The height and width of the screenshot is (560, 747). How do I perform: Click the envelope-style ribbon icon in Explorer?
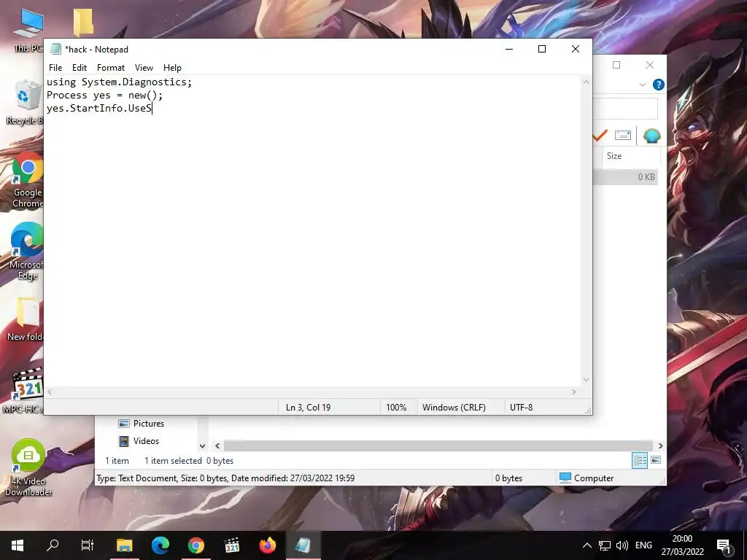(x=623, y=136)
